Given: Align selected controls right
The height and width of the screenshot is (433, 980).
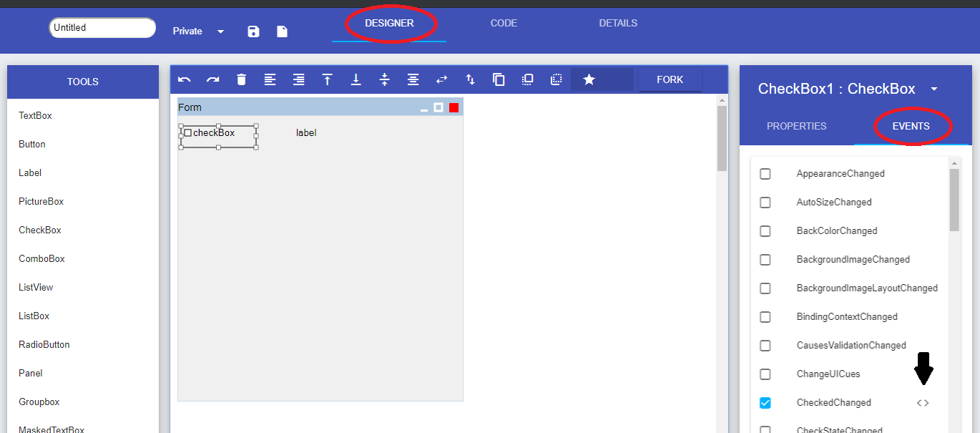Looking at the screenshot, I should pyautogui.click(x=298, y=79).
